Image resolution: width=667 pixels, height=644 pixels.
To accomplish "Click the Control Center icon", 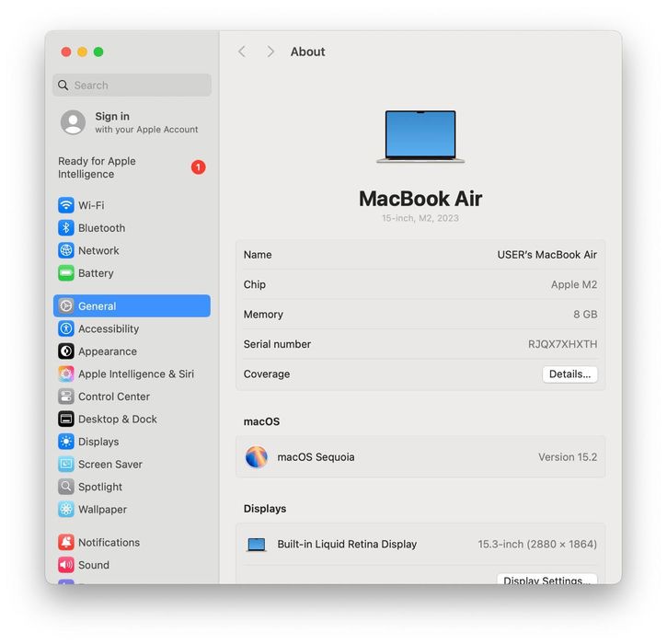I will click(66, 397).
